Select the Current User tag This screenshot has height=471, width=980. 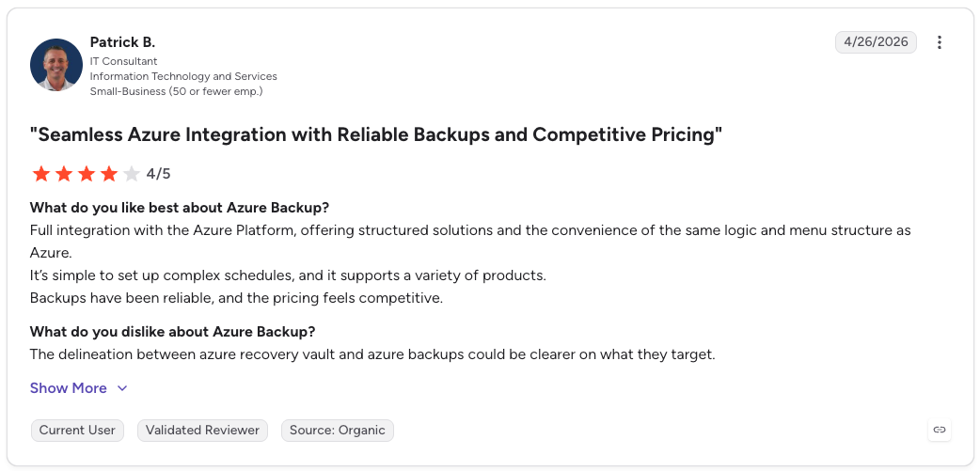pyautogui.click(x=77, y=431)
